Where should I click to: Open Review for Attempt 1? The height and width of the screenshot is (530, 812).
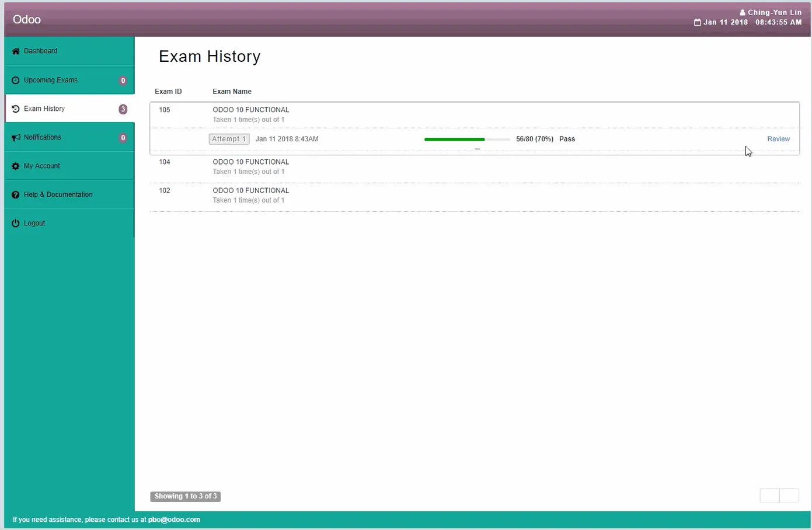[x=778, y=139]
